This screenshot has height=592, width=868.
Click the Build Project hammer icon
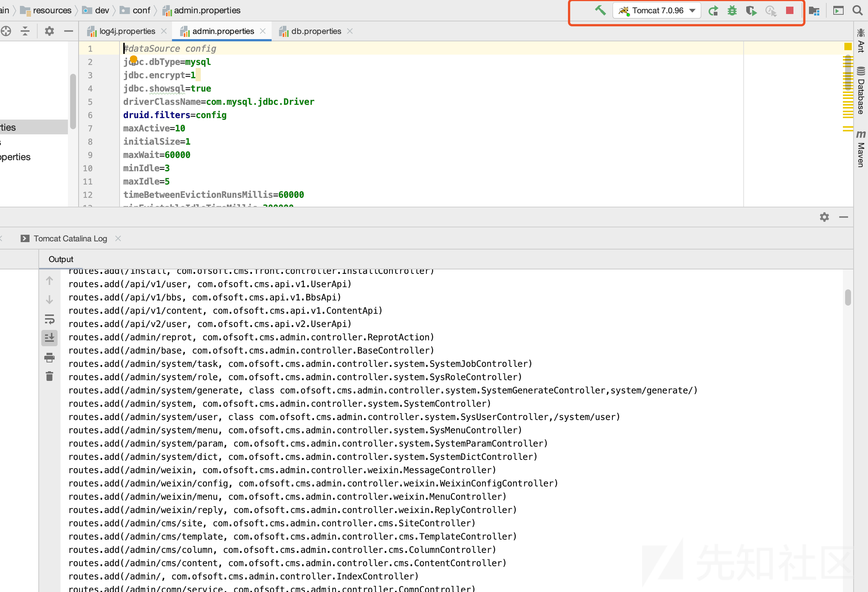point(600,10)
